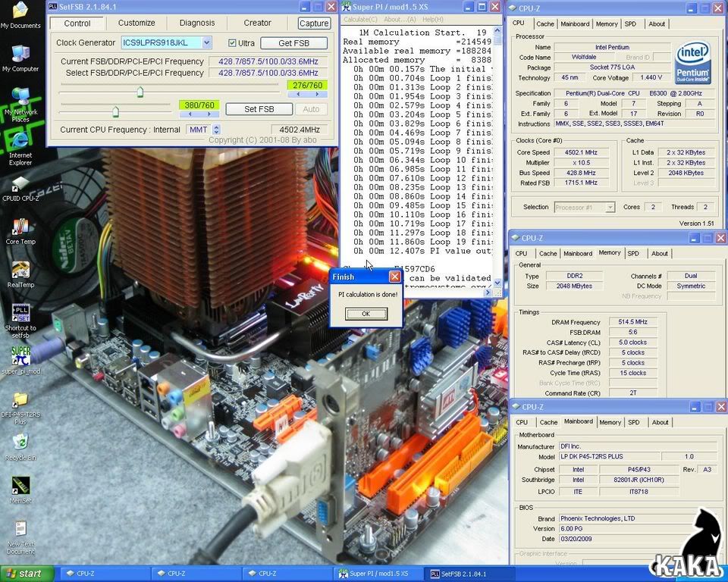Click the Select FSB/DDR/PCI-E/PCI Frequency value field
This screenshot has height=582, width=728.
[x=268, y=73]
